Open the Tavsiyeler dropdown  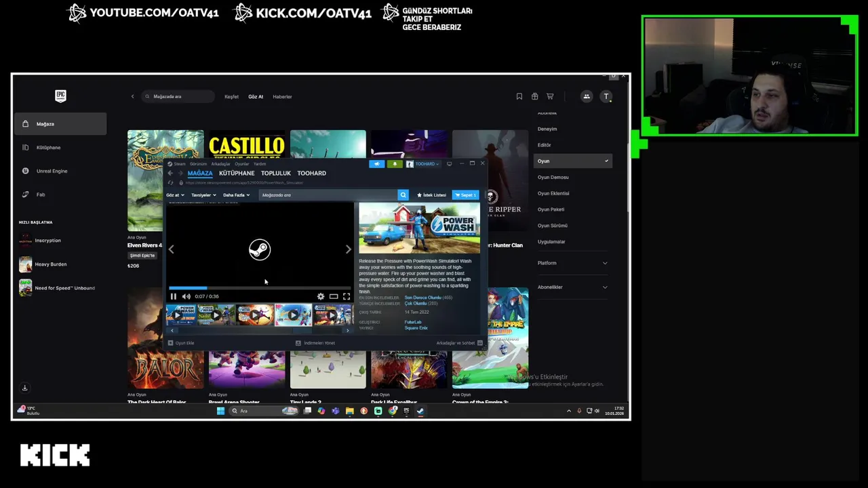(203, 195)
